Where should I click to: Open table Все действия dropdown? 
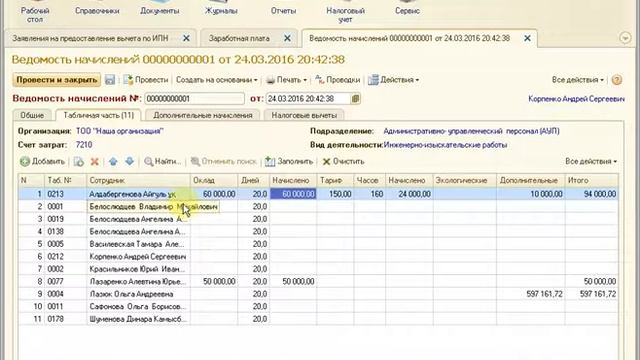(x=591, y=162)
